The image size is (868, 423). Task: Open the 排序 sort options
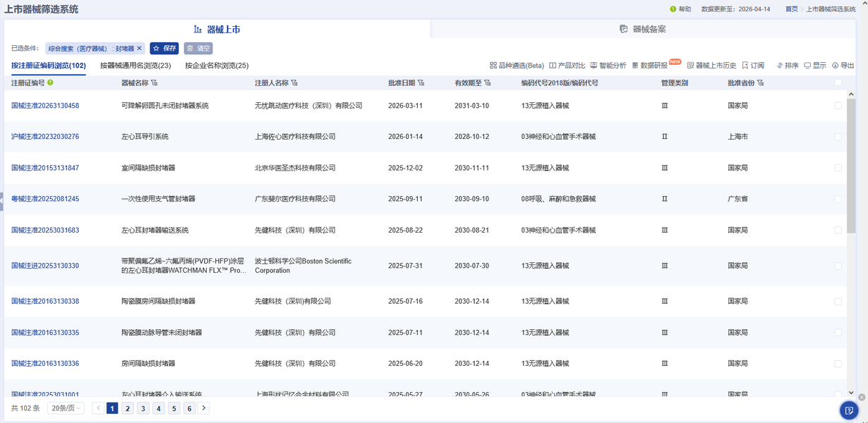tap(788, 66)
